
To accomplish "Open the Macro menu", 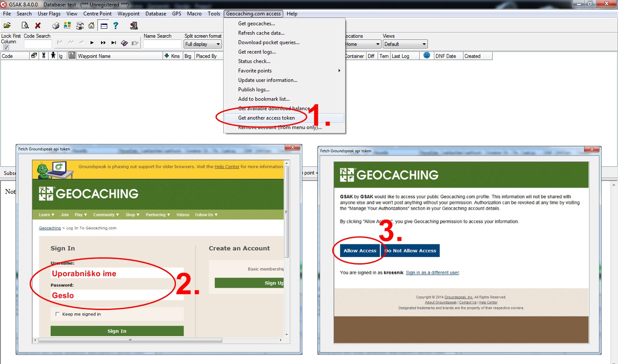I will (194, 14).
